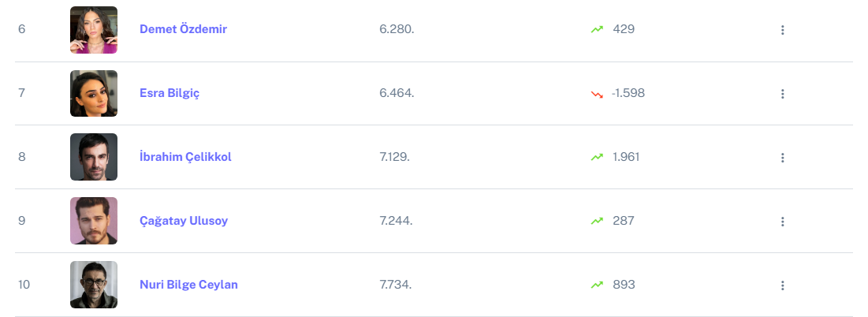Select the Çağatay Ulusoy name link
868x317 pixels.
pos(184,221)
